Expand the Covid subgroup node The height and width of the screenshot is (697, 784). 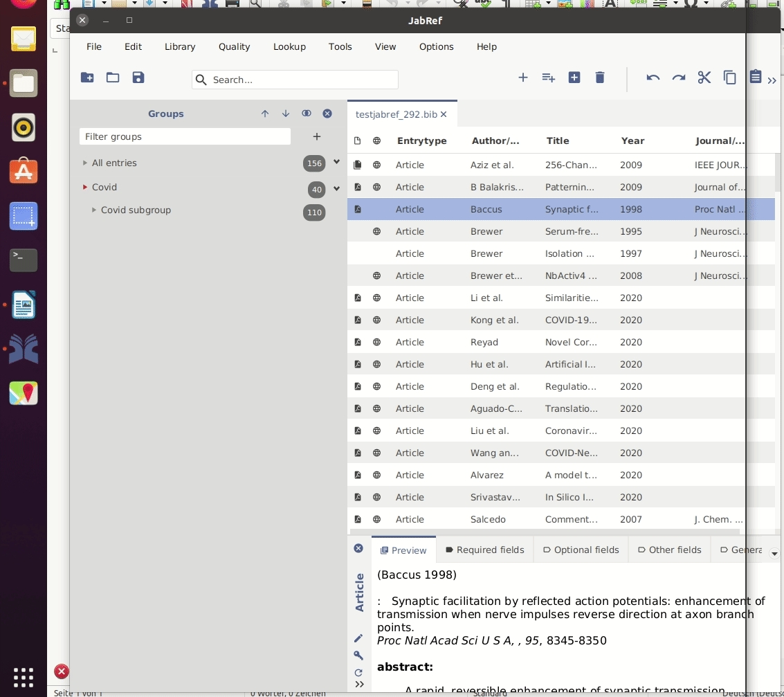pyautogui.click(x=94, y=210)
